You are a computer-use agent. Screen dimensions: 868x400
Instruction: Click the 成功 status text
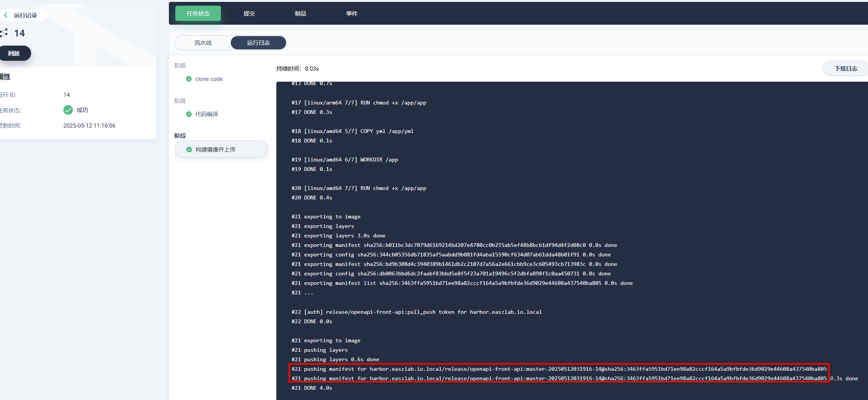click(x=82, y=110)
